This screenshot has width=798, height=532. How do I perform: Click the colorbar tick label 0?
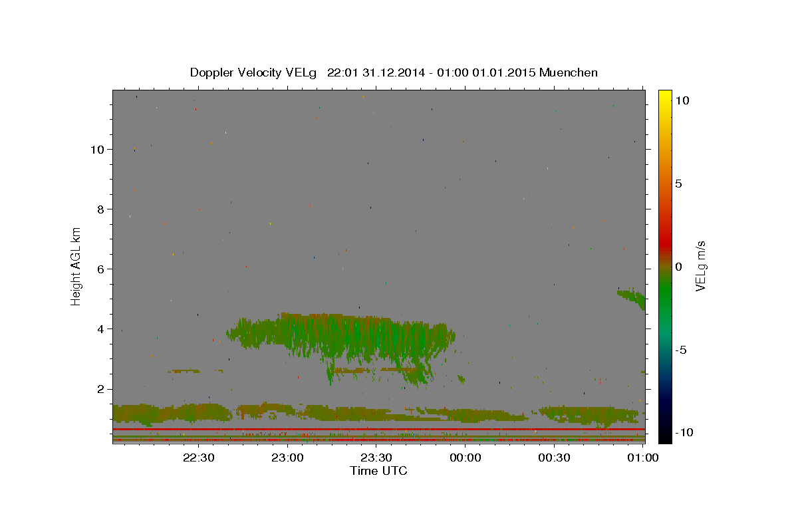click(x=678, y=266)
